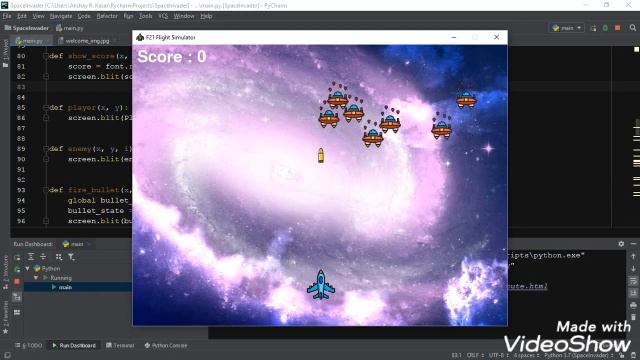The height and width of the screenshot is (360, 640).
Task: Click the blue player jet in game window
Action: [x=321, y=284]
